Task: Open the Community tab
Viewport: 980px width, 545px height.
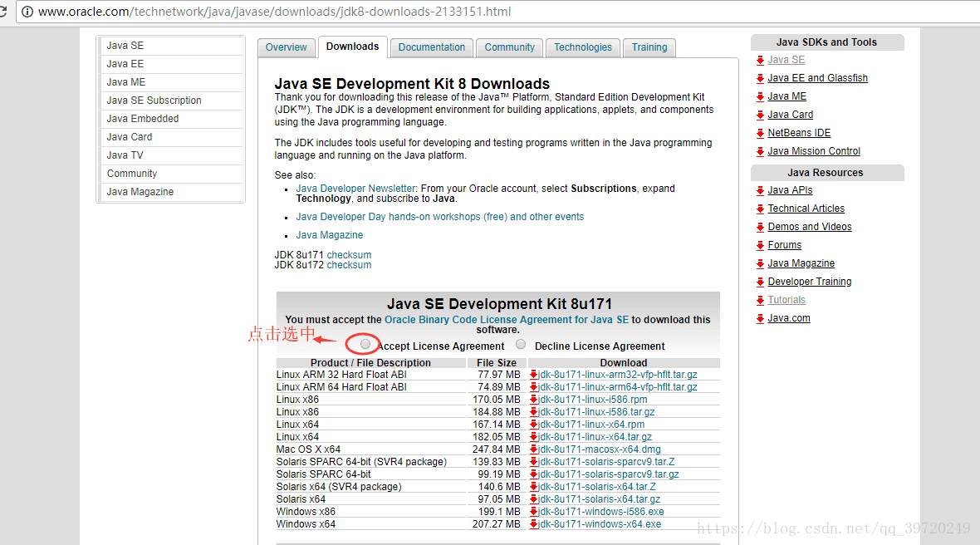Action: click(510, 47)
